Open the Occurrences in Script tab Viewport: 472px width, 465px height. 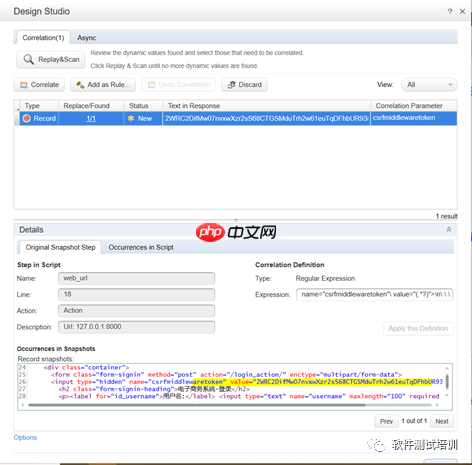click(141, 247)
